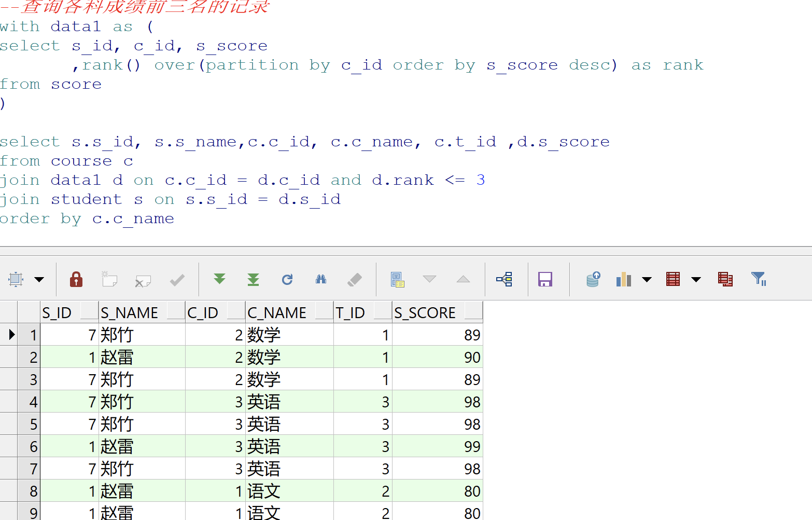Click the red copy grid icon
This screenshot has height=520, width=812.
click(x=725, y=279)
